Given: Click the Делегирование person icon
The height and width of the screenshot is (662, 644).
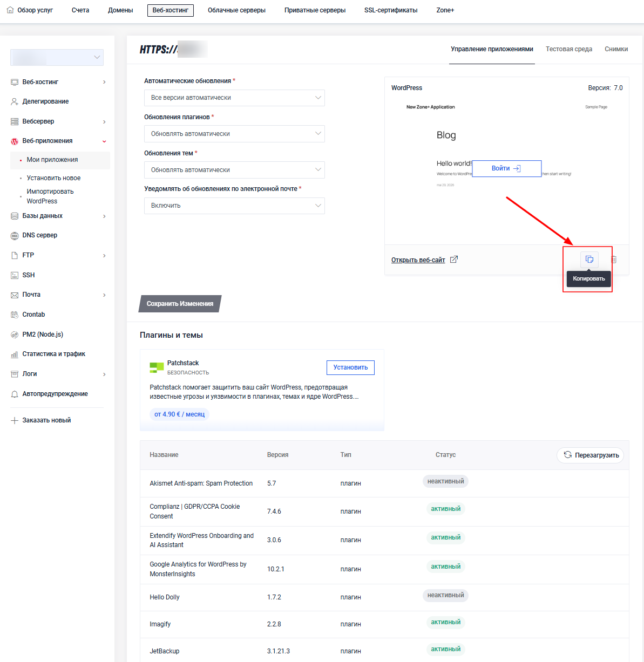Looking at the screenshot, I should click(x=15, y=101).
